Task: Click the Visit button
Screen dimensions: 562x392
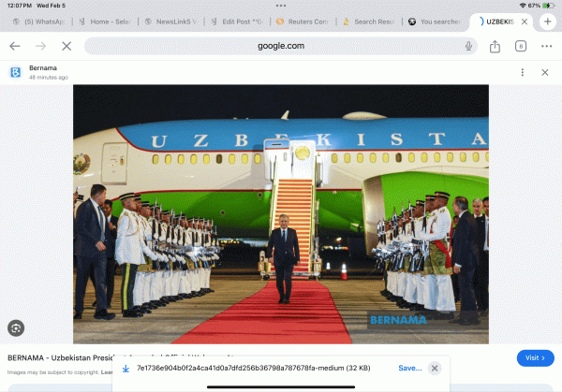Action: pos(535,357)
